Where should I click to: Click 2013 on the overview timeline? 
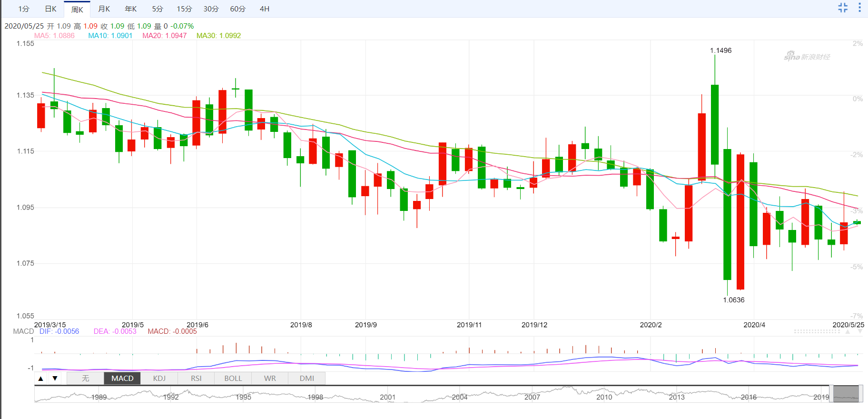(x=677, y=397)
